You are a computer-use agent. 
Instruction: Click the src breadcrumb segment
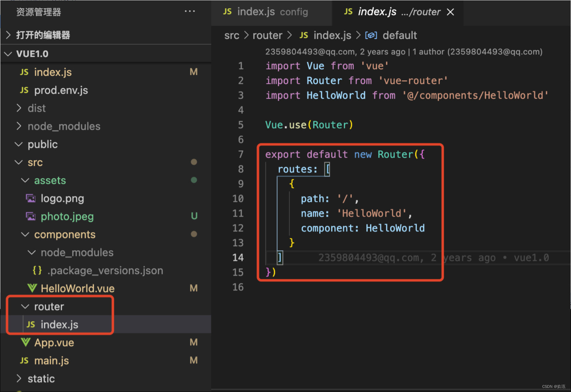232,35
